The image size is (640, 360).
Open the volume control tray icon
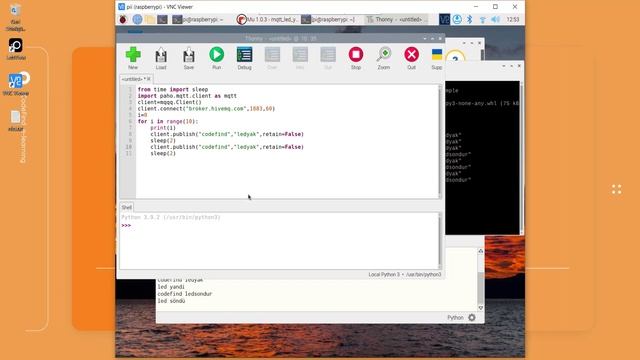496,19
